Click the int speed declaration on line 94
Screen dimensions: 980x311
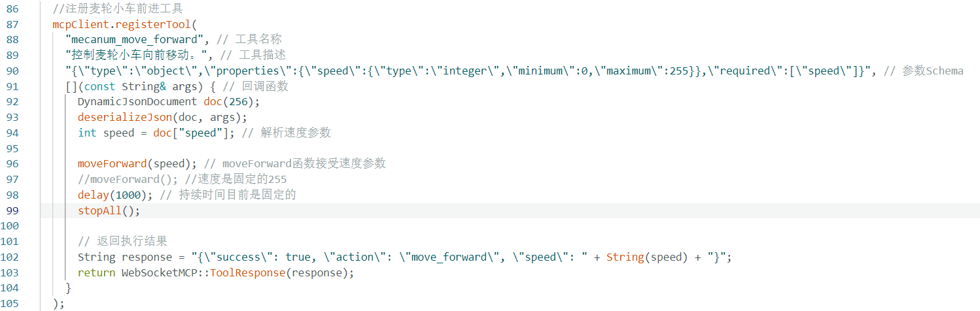tap(103, 133)
